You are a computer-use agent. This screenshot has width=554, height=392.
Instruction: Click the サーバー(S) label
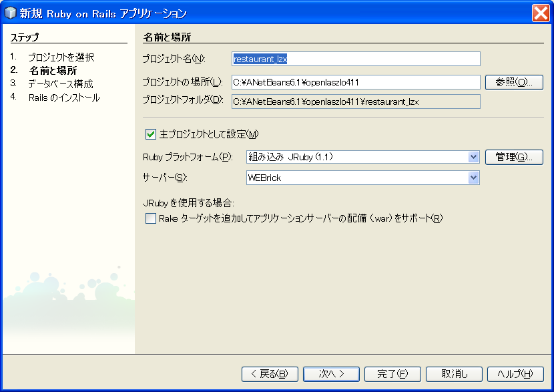pos(165,178)
